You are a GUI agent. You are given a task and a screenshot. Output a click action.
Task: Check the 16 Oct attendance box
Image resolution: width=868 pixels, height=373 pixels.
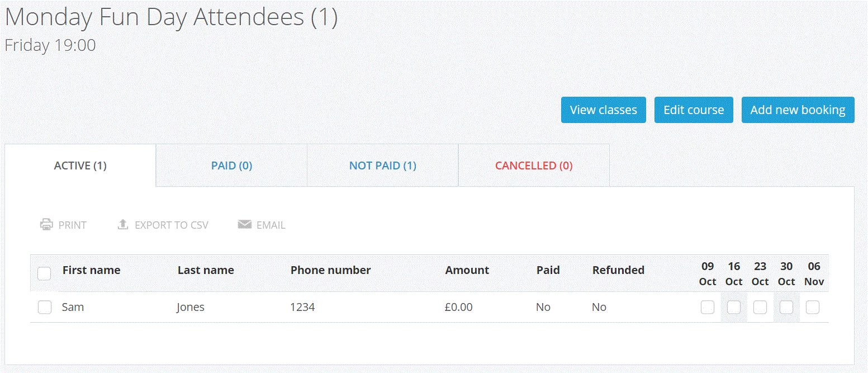[734, 307]
